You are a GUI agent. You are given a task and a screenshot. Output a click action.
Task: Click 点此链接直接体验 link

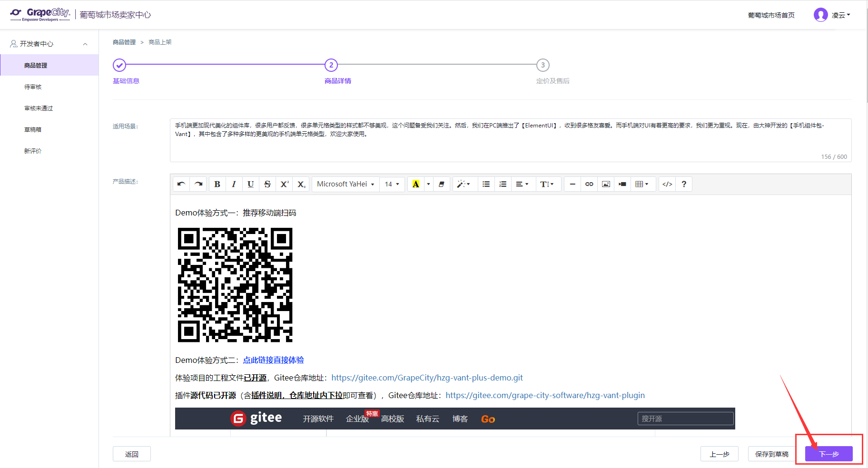(x=273, y=360)
